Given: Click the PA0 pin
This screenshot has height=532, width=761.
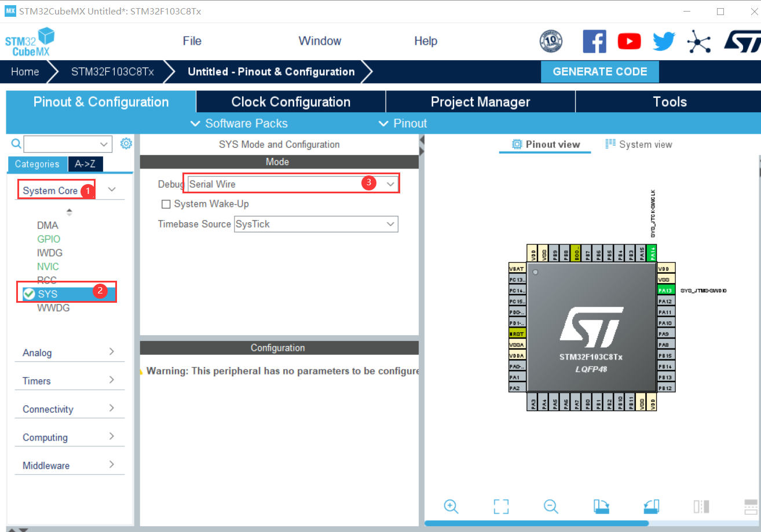Looking at the screenshot, I should point(517,366).
